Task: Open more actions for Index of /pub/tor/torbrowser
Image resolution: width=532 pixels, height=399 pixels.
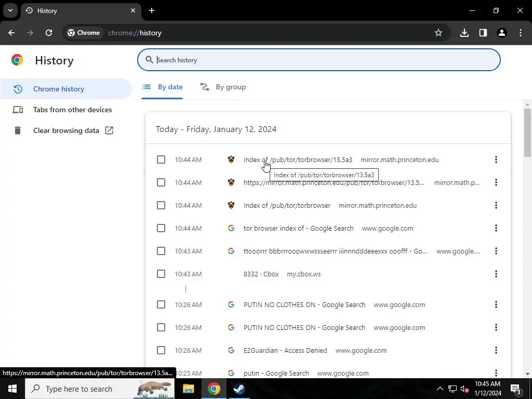Action: 496,205
